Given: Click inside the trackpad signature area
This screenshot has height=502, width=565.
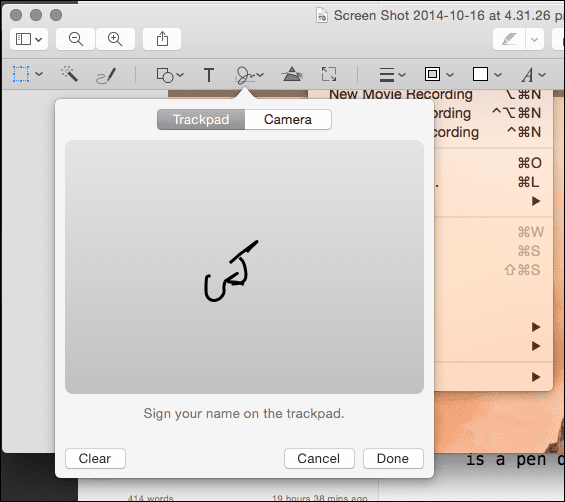Looking at the screenshot, I should pos(244,267).
